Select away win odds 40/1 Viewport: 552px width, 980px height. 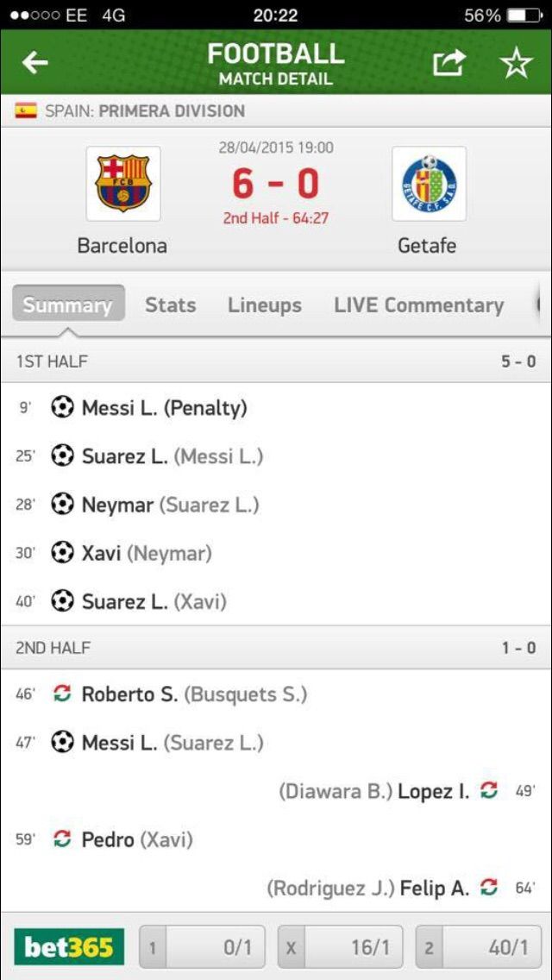tap(480, 947)
